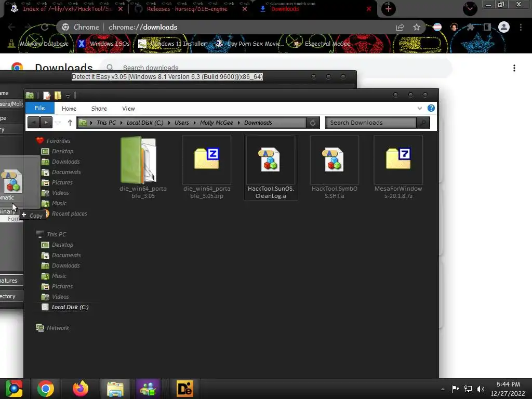Select Documents under This PC
The image size is (532, 399).
[x=66, y=255]
